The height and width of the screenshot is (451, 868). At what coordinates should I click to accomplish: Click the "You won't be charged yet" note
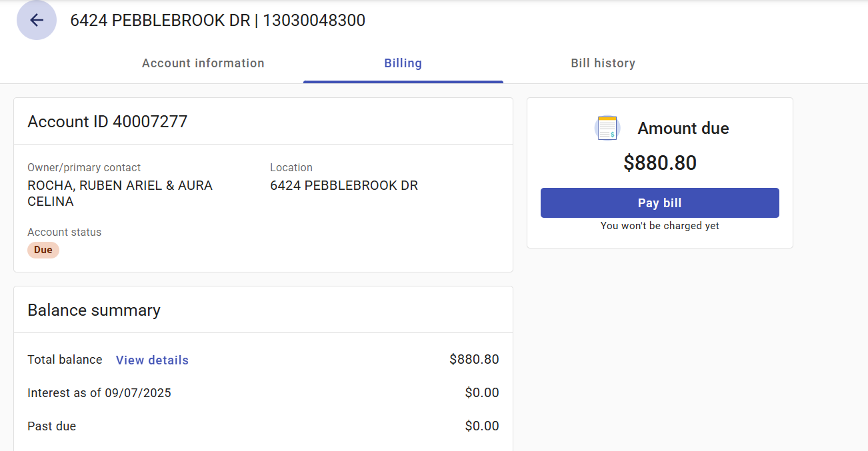pos(660,226)
